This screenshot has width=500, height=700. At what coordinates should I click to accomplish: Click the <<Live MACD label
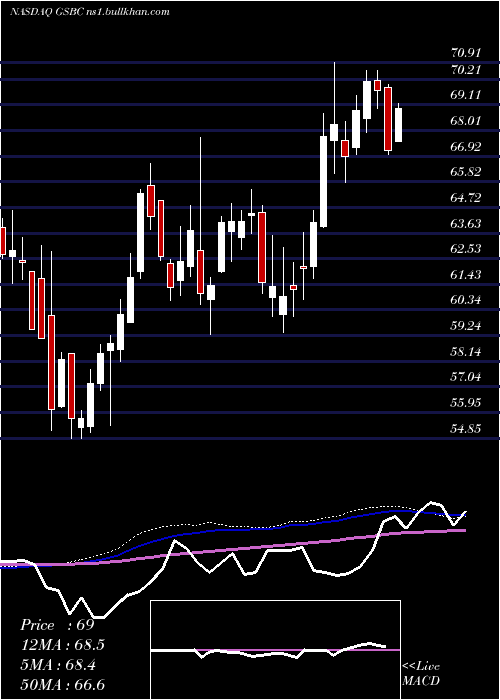[x=421, y=674]
